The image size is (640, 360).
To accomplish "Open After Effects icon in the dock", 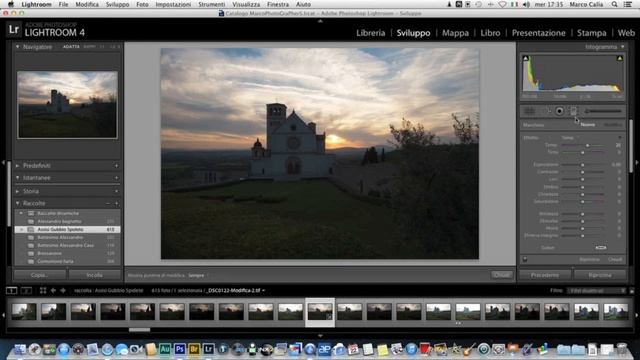I will pyautogui.click(x=324, y=349).
